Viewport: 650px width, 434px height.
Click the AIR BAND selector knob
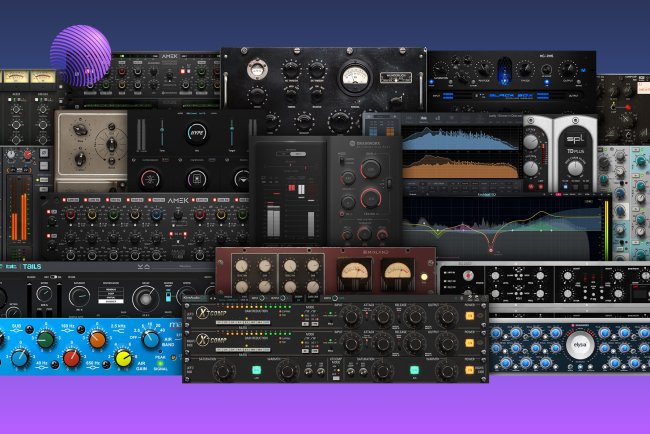click(150, 340)
